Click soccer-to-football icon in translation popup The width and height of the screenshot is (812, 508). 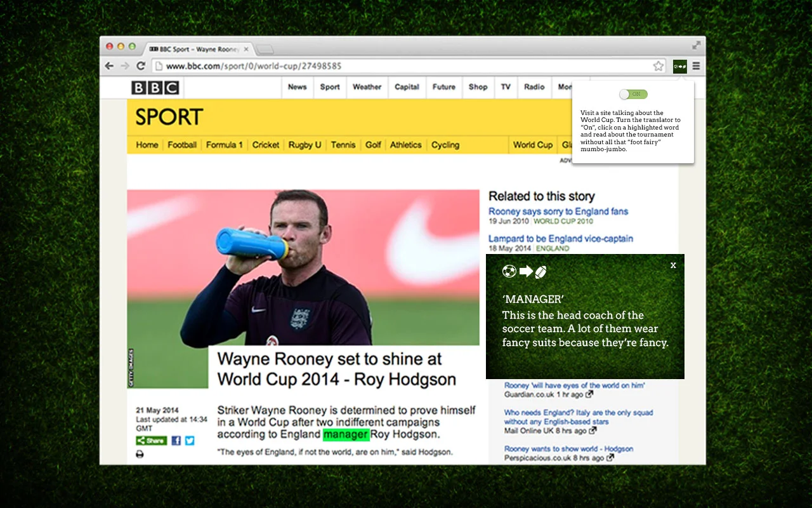(525, 272)
